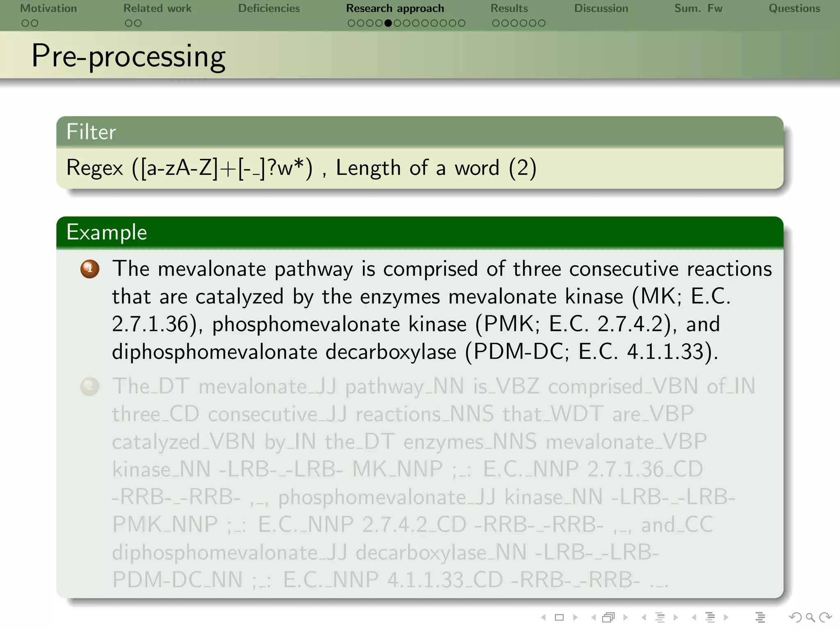Screen dimensions: 840x630
Task: Click the Example block heading
Action: (107, 232)
